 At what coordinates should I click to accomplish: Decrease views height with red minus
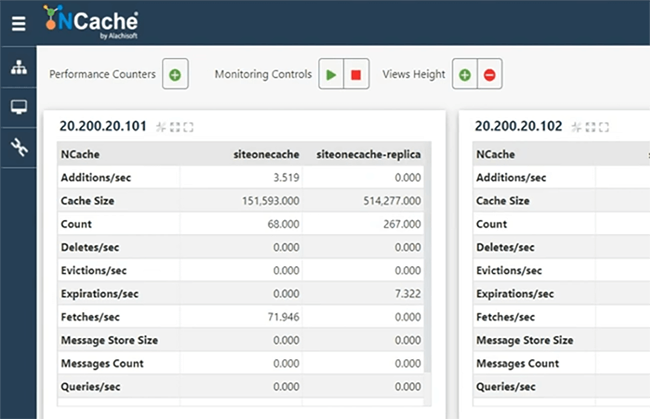pos(490,74)
